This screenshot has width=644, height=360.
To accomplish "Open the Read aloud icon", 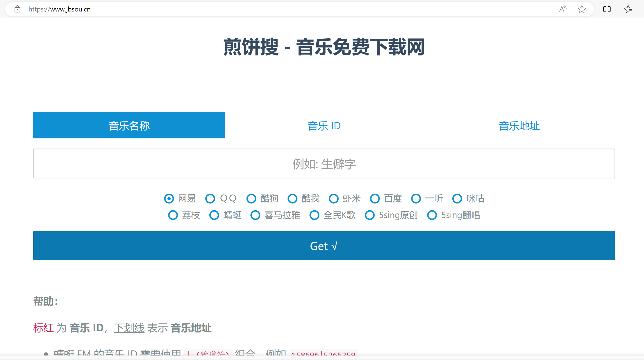I will coord(563,9).
